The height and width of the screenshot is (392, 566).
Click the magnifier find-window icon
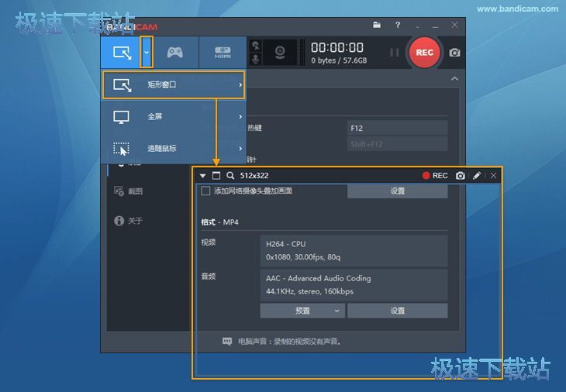pyautogui.click(x=230, y=176)
